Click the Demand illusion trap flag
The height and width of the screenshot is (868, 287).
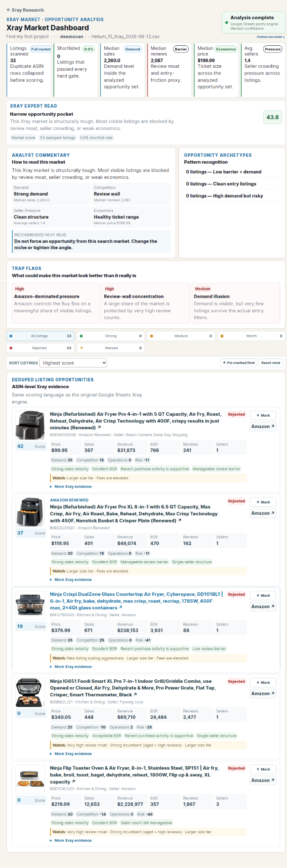tap(236, 303)
